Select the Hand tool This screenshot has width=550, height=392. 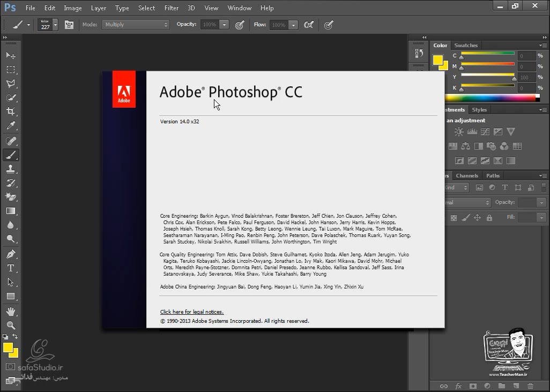click(11, 311)
